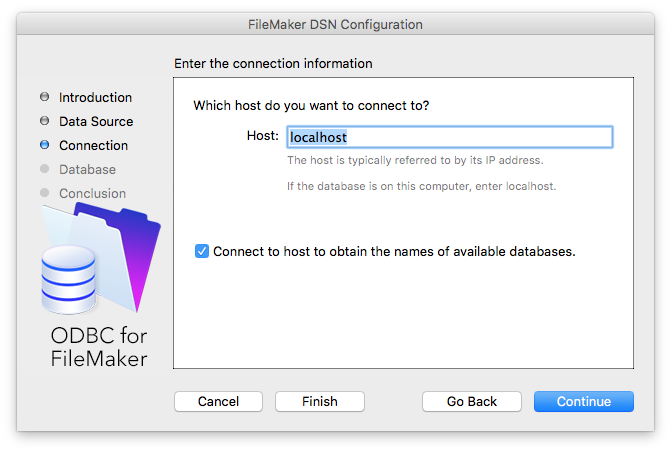The width and height of the screenshot is (671, 452).
Task: Click the Data Source step bullet
Action: (44, 121)
